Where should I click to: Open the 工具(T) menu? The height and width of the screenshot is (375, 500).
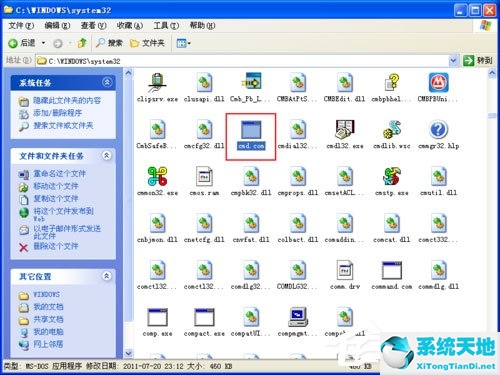pos(166,25)
